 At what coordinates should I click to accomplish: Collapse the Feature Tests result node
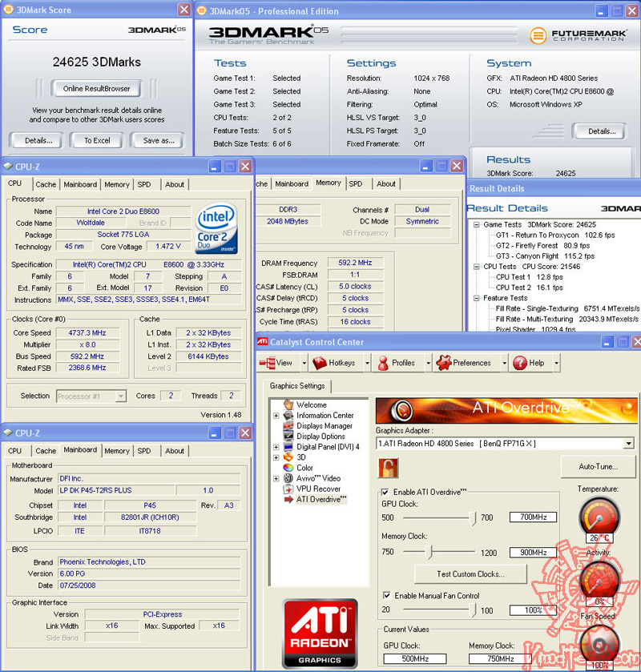(477, 298)
